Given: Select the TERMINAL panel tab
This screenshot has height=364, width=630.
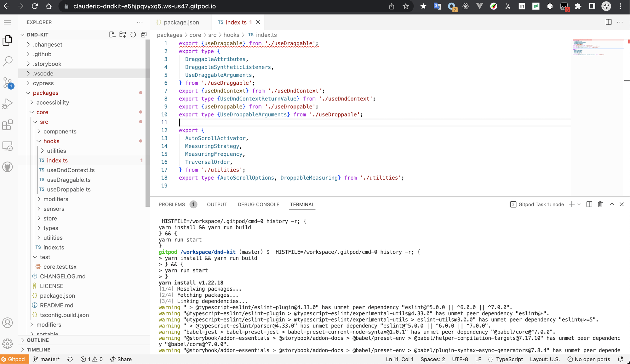Looking at the screenshot, I should pos(302,204).
